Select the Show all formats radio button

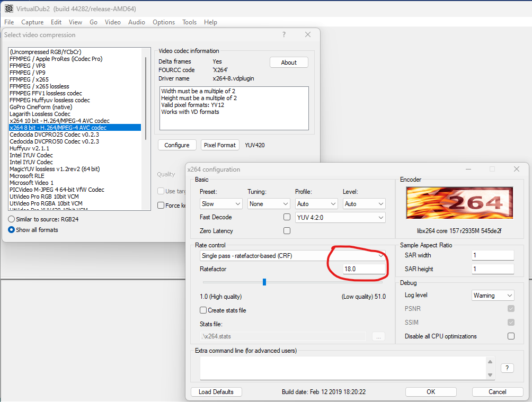coord(12,230)
